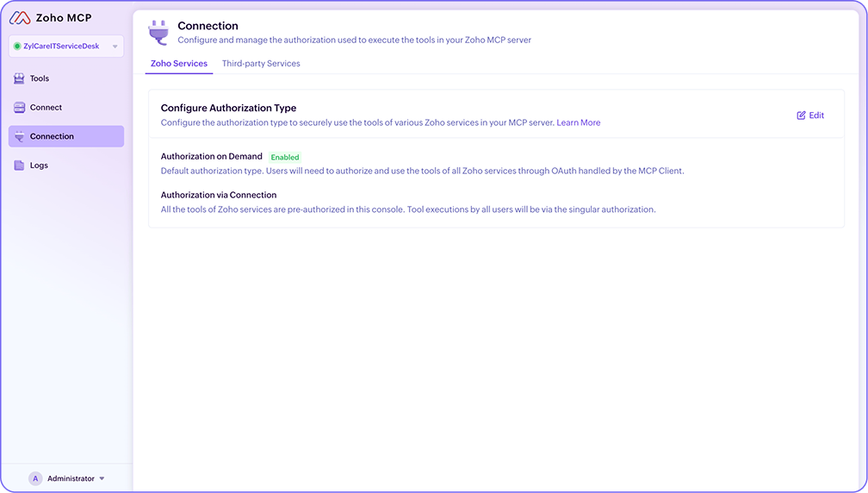
Task: Click the Tools icon in sidebar
Action: [19, 78]
